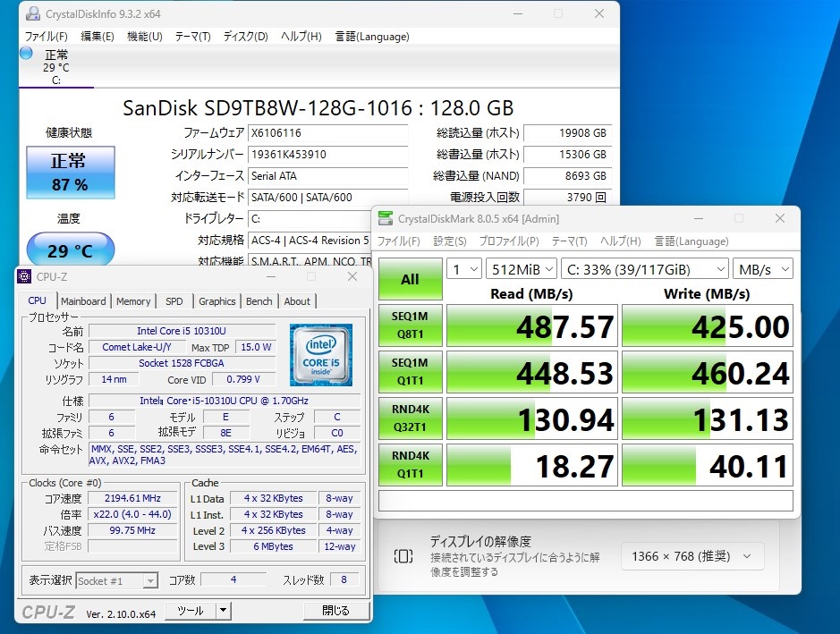The height and width of the screenshot is (634, 840).
Task: Expand the ツール dropdown arrow in CPU-Z
Action: [x=224, y=610]
